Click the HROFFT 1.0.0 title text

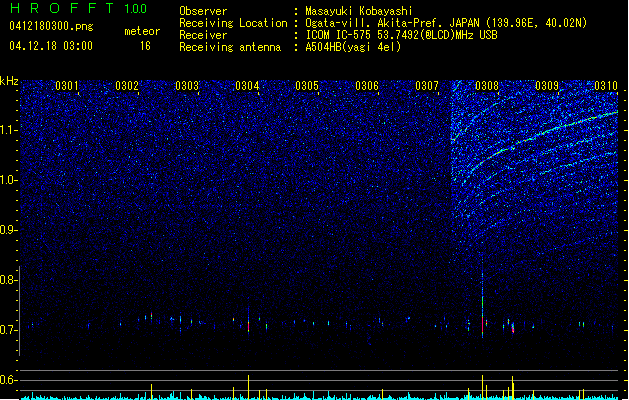(78, 8)
